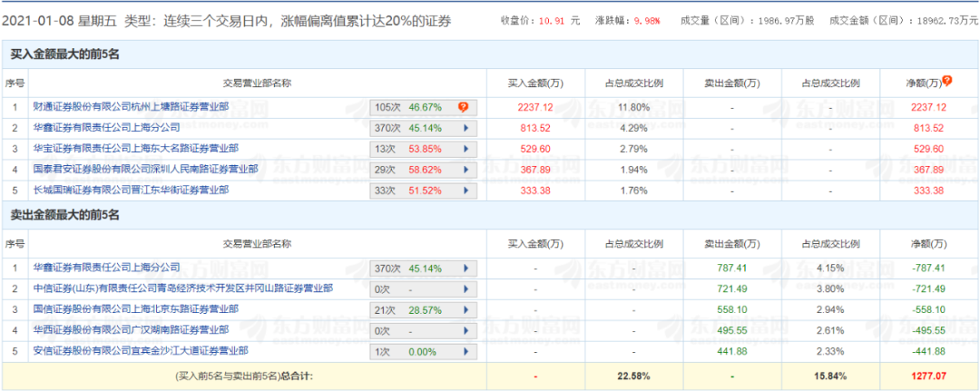Click the help icon next to the 净额(万) header
This screenshot has width=980, height=391.
[947, 81]
